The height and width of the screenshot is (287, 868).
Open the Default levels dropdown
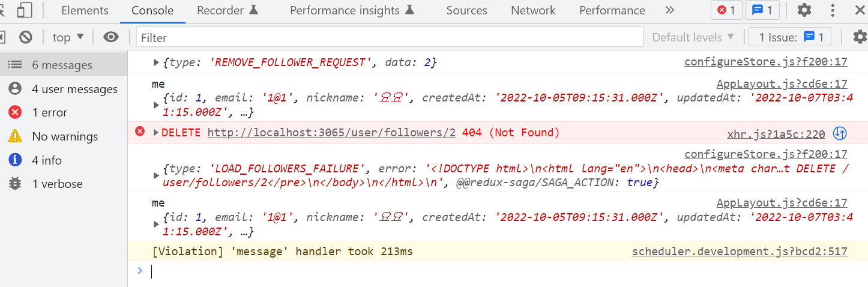point(693,37)
